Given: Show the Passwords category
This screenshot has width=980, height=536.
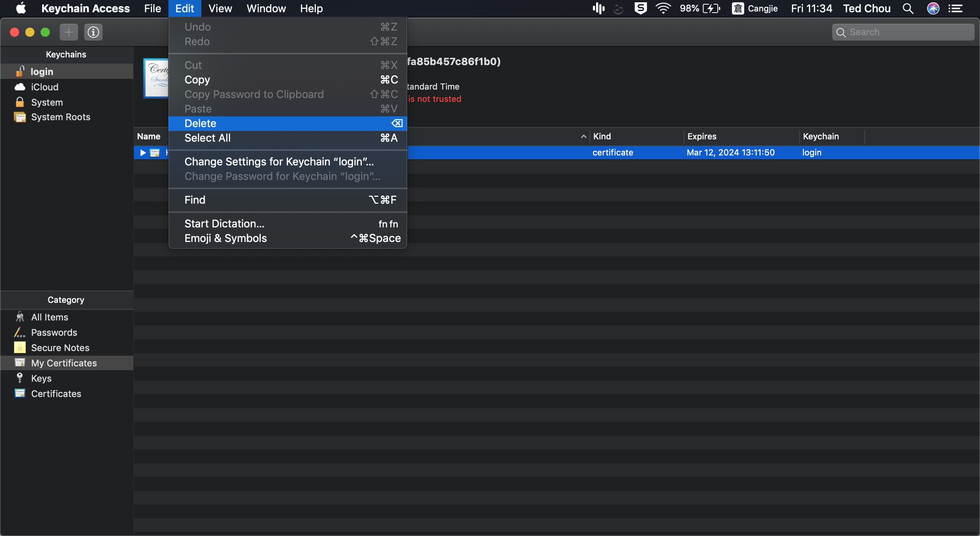Looking at the screenshot, I should coord(67,332).
